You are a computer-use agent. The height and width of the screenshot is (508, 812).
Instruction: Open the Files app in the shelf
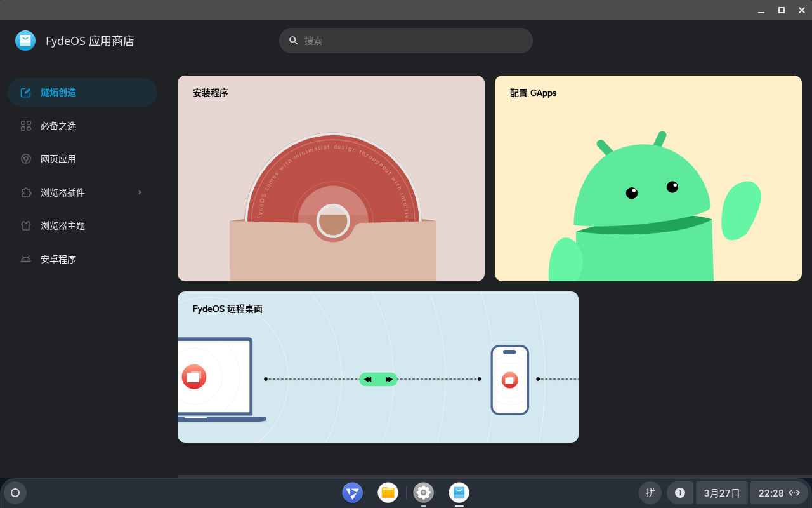coord(388,492)
